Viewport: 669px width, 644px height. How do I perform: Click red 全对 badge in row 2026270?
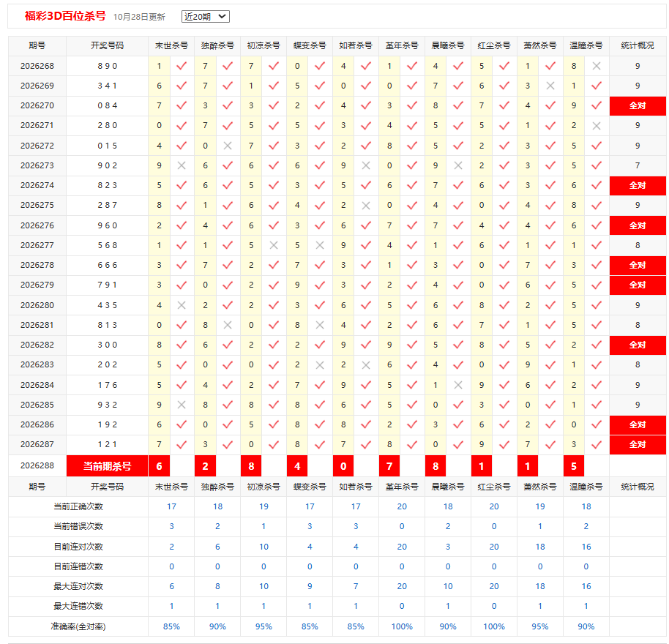638,106
